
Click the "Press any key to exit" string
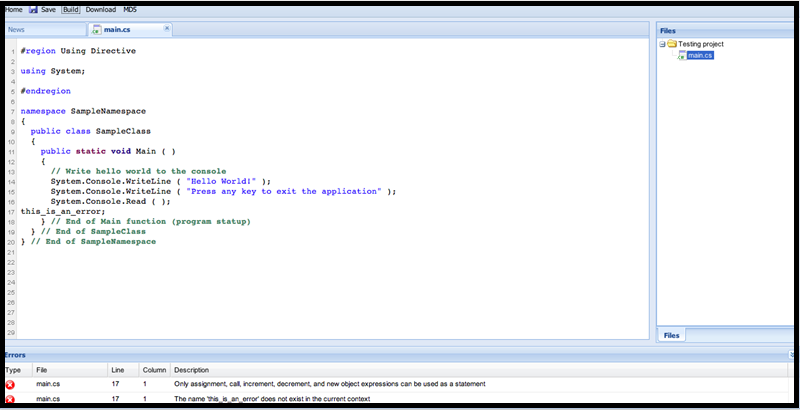pos(284,192)
